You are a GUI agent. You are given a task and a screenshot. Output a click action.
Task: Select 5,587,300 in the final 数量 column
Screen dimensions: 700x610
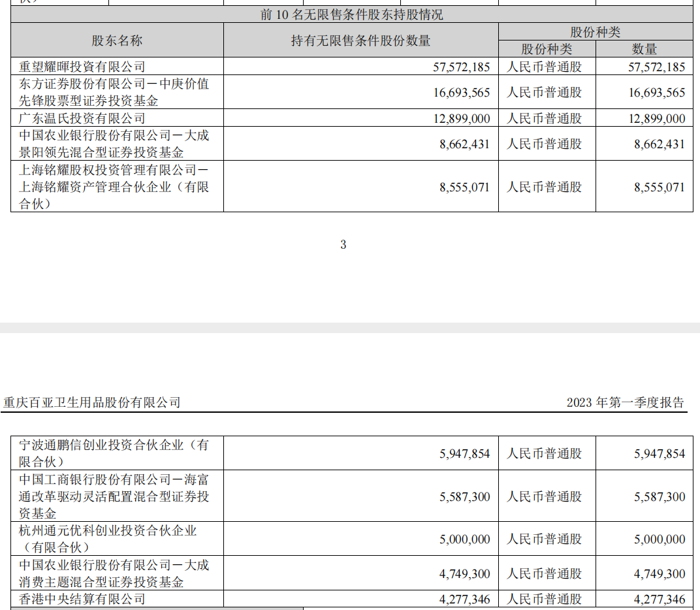660,496
